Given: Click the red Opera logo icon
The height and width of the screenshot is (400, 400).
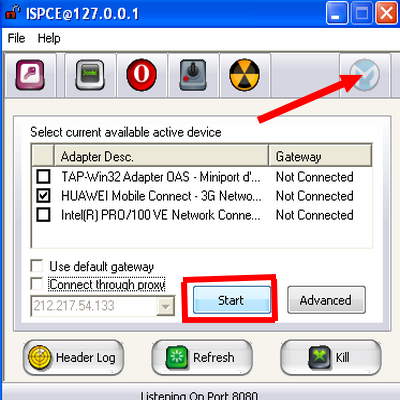Looking at the screenshot, I should [141, 75].
